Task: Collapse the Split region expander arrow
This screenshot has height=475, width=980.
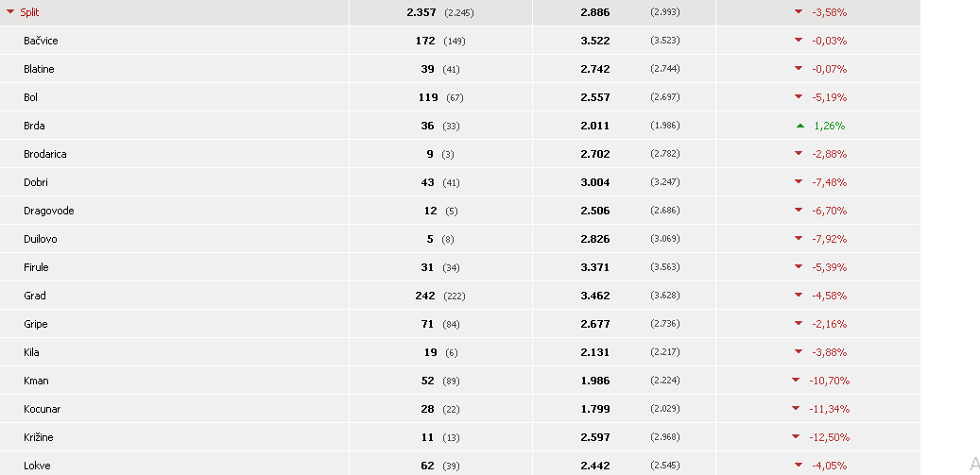Action: pos(10,12)
